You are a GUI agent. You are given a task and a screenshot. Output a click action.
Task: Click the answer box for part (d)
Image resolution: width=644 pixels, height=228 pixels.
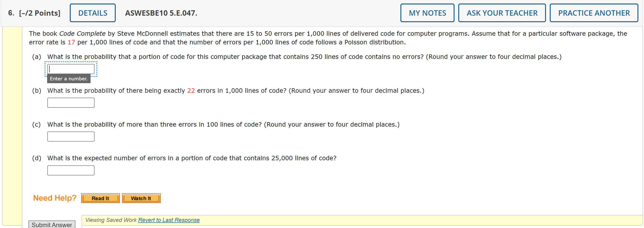click(71, 170)
